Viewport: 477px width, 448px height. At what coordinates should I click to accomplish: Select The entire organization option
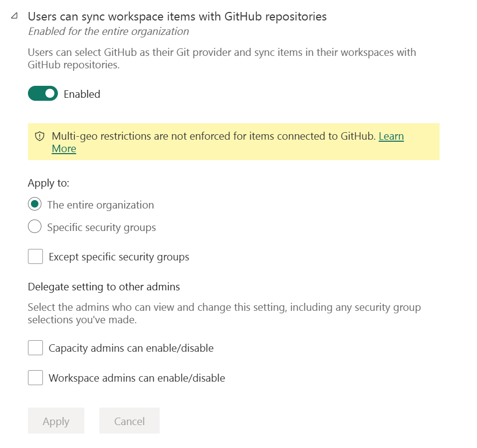(35, 205)
